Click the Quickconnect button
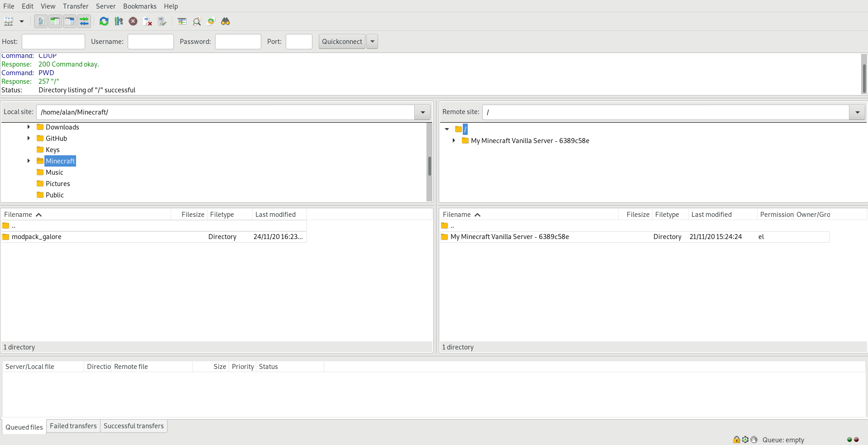This screenshot has width=868, height=445. 342,42
